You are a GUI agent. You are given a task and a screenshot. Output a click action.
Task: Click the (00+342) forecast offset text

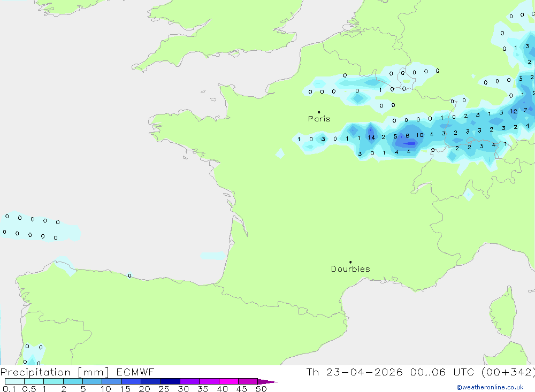[x=508, y=372]
